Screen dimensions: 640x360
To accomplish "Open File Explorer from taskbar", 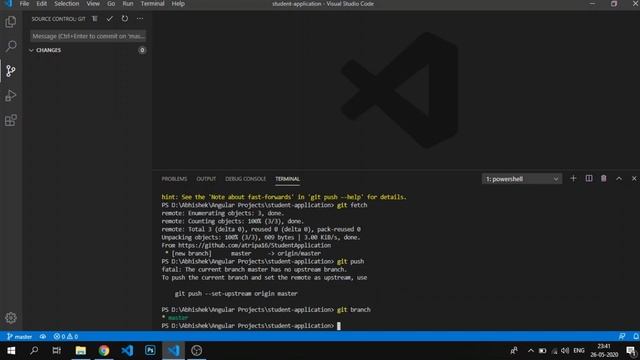I will click(x=81, y=351).
